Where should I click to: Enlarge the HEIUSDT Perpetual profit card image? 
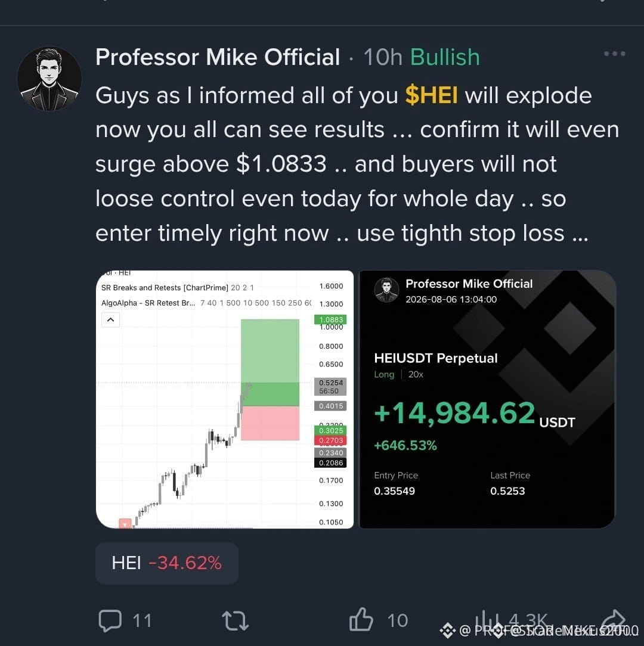tap(487, 399)
